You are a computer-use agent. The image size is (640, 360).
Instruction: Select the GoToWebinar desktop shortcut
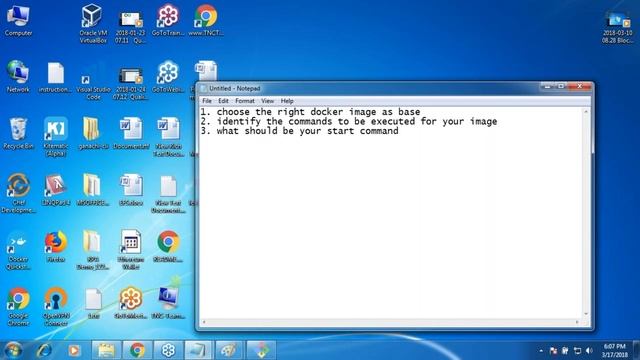[168, 77]
